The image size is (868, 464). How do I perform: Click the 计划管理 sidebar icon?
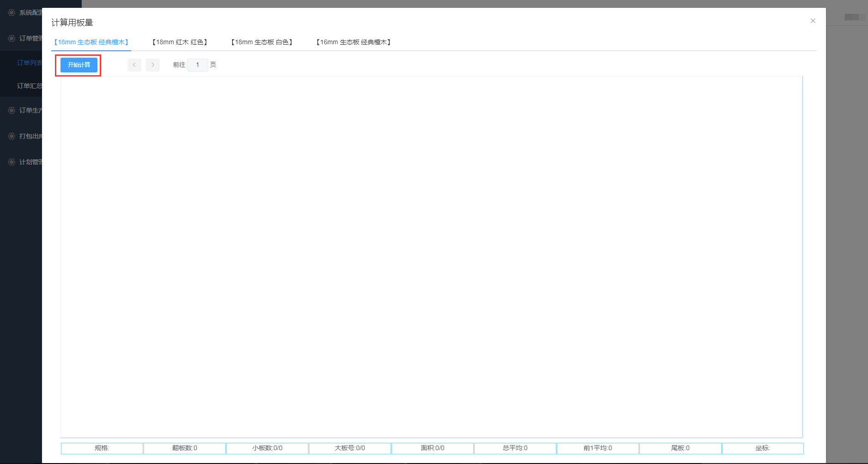pos(12,162)
